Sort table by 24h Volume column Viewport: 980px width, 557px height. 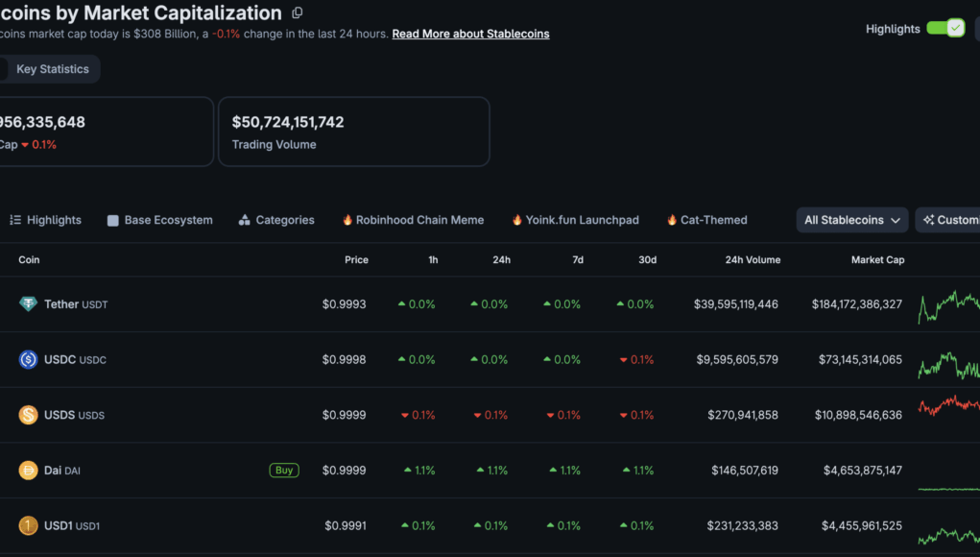click(753, 259)
